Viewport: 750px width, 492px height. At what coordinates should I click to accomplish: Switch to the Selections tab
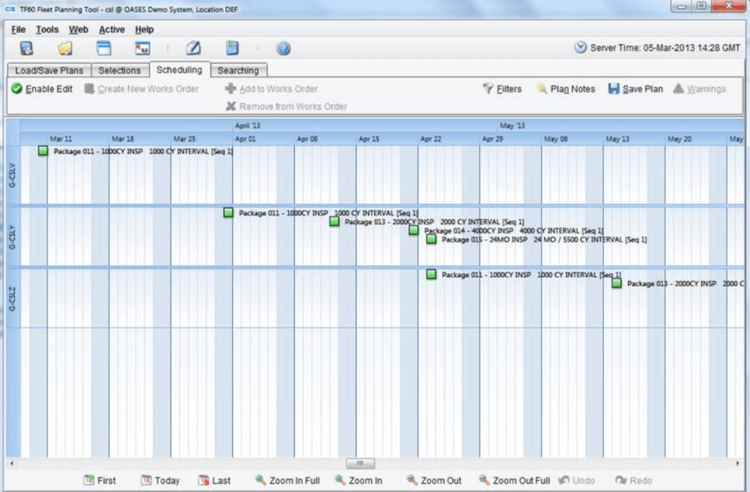pos(120,70)
